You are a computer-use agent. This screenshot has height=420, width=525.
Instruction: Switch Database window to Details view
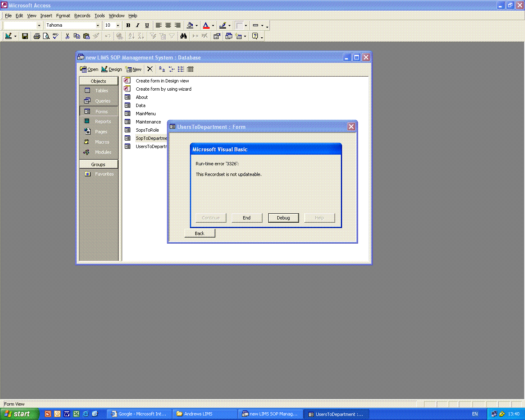190,69
